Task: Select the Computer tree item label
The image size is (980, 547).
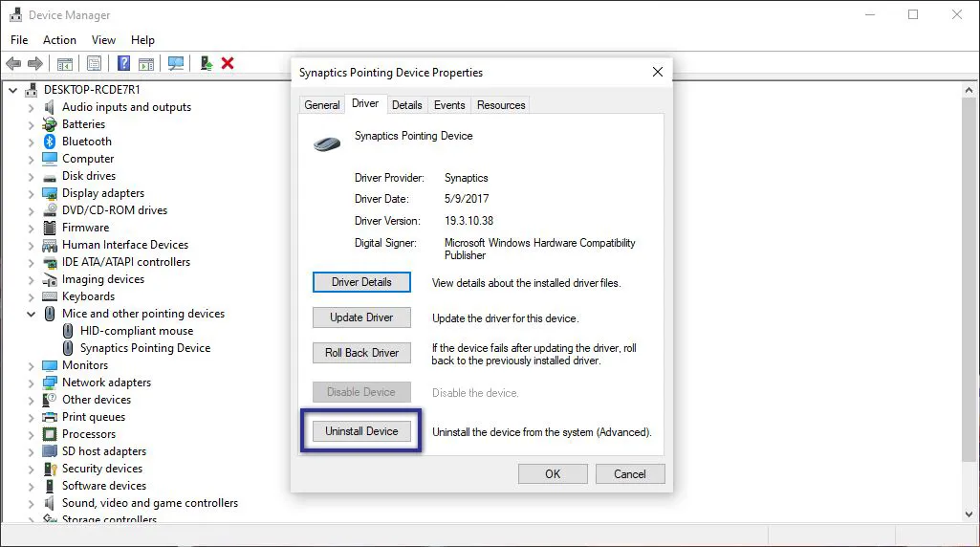Action: click(88, 159)
